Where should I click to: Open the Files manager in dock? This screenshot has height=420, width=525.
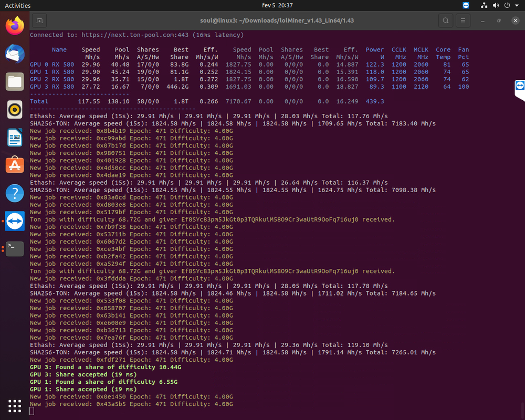point(15,81)
